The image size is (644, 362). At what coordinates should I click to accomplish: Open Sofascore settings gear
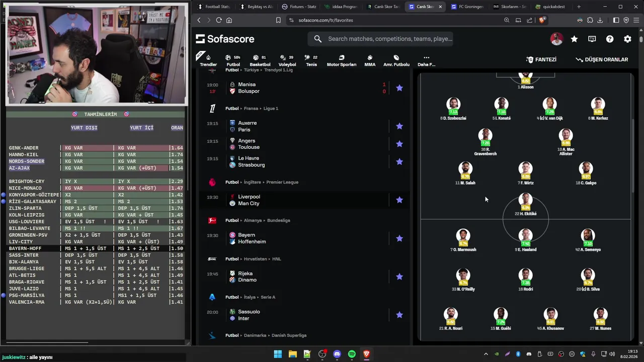[x=627, y=39]
